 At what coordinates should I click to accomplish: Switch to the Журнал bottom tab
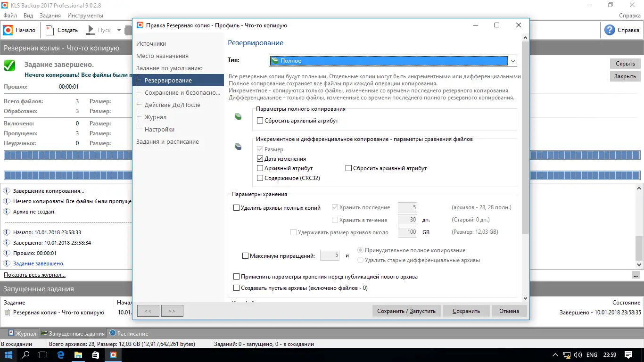[x=22, y=333]
